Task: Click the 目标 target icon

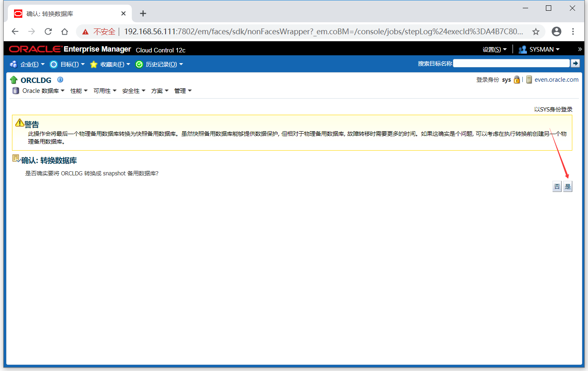Action: click(54, 64)
